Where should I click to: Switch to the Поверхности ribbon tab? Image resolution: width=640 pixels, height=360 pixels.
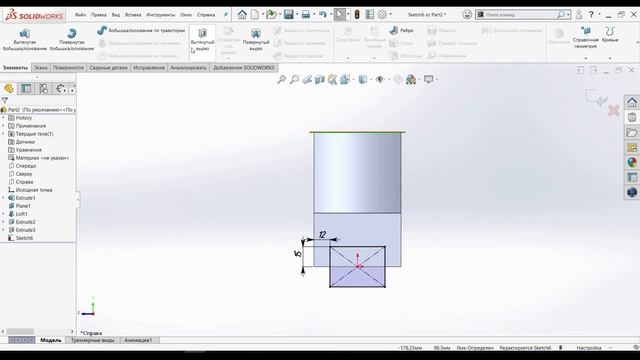click(x=68, y=68)
